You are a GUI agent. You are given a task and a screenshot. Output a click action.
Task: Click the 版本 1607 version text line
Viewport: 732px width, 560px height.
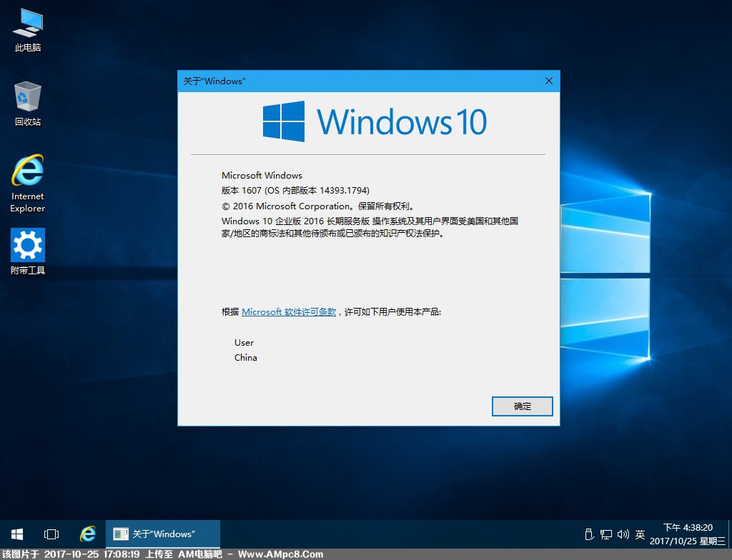coord(295,191)
